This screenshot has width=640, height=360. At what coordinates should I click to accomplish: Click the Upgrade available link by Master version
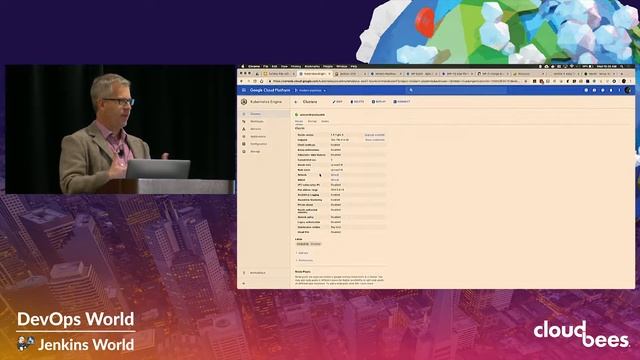[374, 135]
